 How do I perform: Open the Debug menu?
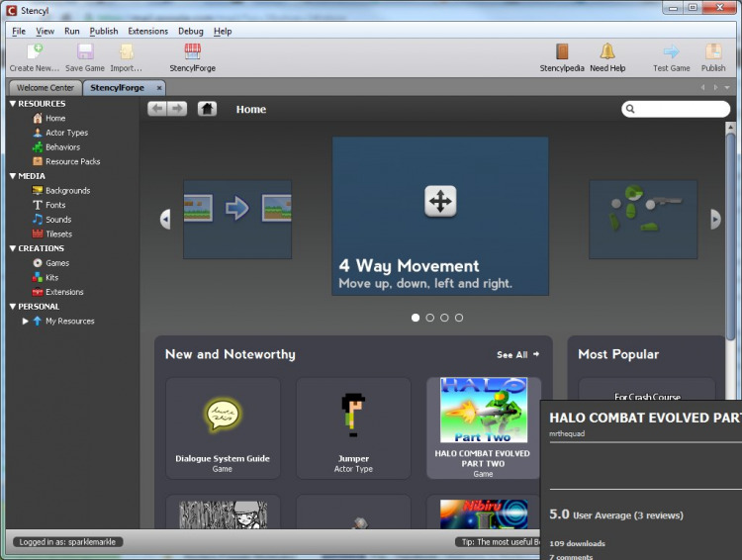click(191, 32)
